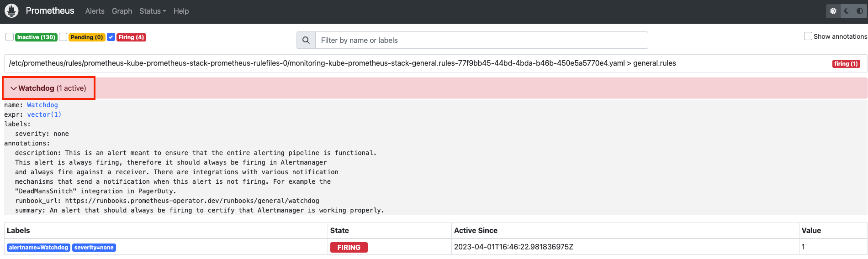Image resolution: width=868 pixels, height=259 pixels.
Task: Open the Help nav item
Action: (181, 11)
